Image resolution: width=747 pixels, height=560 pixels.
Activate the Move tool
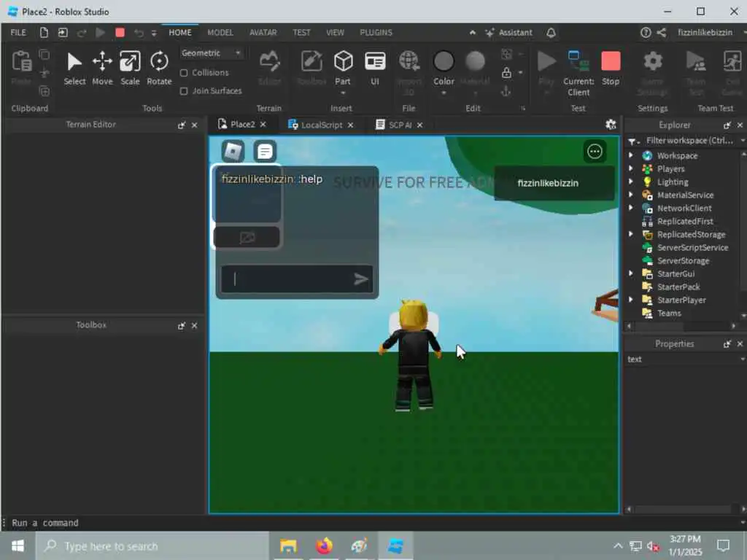click(x=102, y=69)
